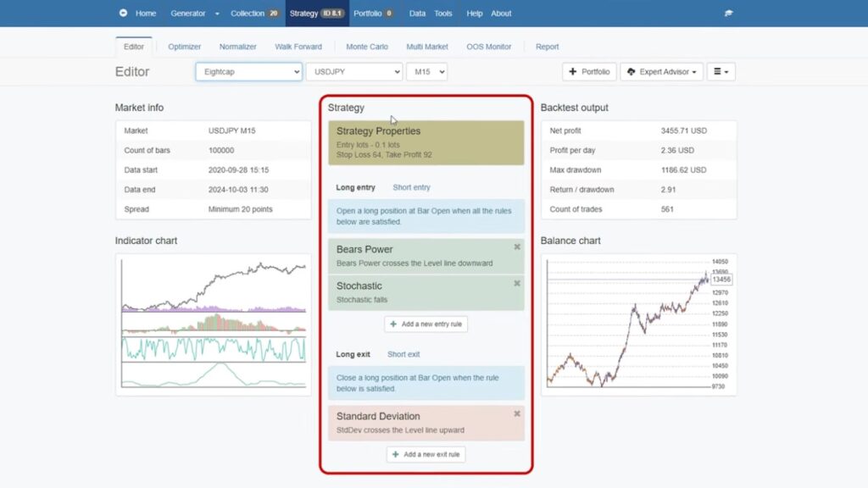Open the Monte Carlo tab
868x488 pixels.
click(x=367, y=47)
